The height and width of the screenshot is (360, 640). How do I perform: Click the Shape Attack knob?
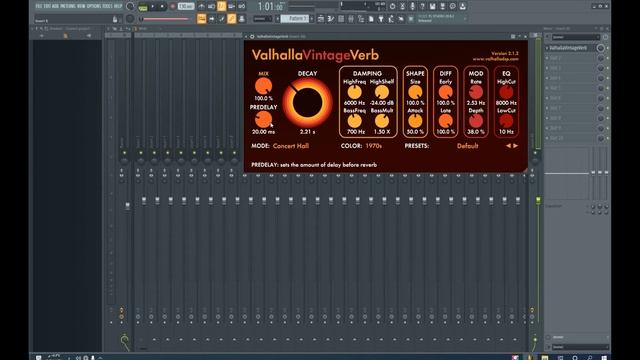[x=415, y=121]
